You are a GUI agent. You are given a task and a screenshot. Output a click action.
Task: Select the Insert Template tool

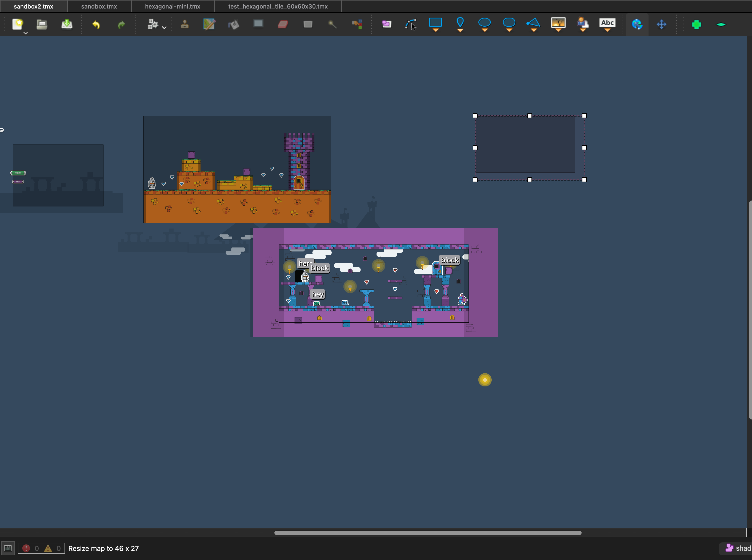tap(583, 25)
